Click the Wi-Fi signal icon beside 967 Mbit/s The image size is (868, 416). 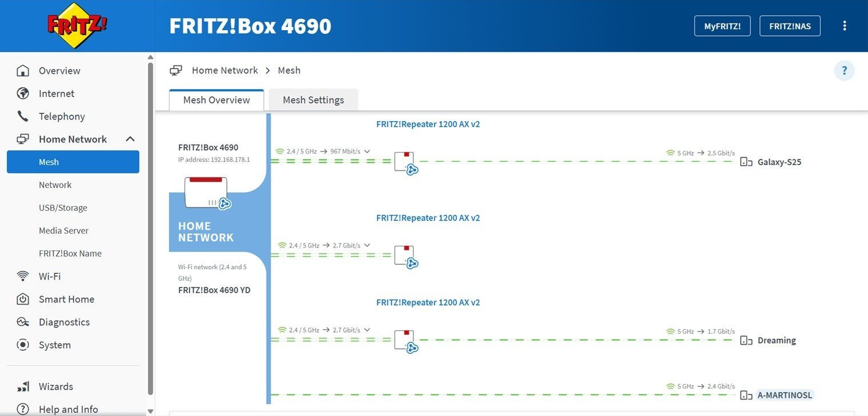(280, 151)
